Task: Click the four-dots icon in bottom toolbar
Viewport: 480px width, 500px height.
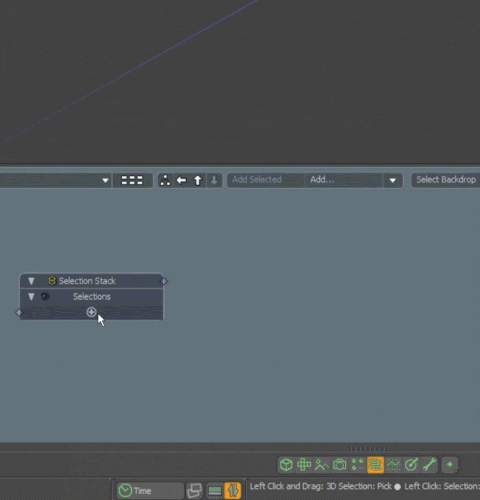Action: [357, 464]
